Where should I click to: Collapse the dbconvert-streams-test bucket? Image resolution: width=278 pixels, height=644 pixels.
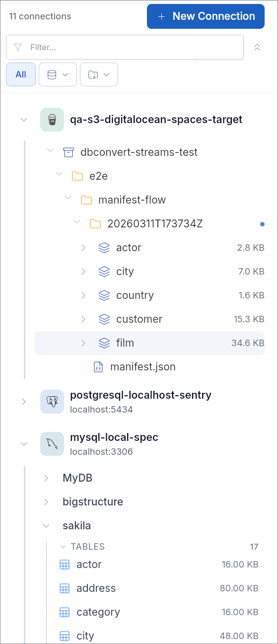50,150
